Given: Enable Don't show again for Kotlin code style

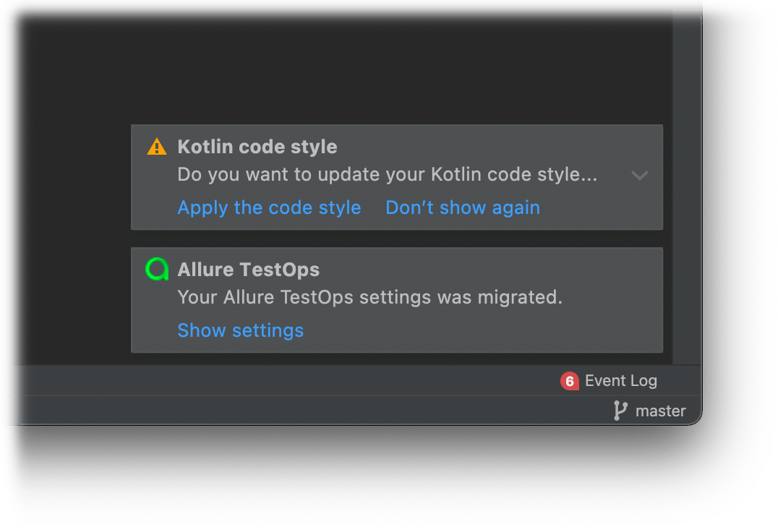Looking at the screenshot, I should coord(463,207).
